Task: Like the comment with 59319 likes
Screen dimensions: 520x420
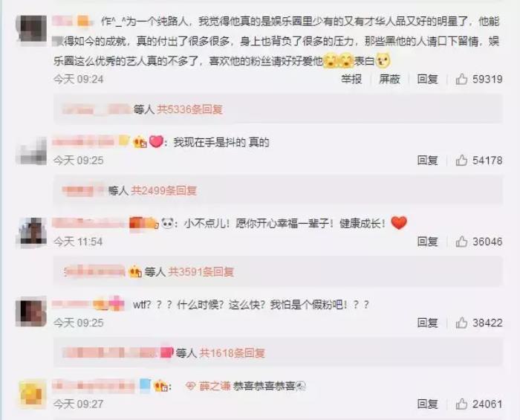Action: pyautogui.click(x=461, y=79)
